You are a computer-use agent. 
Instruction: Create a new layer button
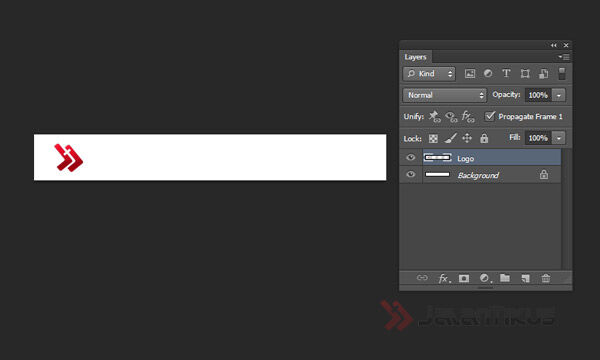tap(526, 278)
